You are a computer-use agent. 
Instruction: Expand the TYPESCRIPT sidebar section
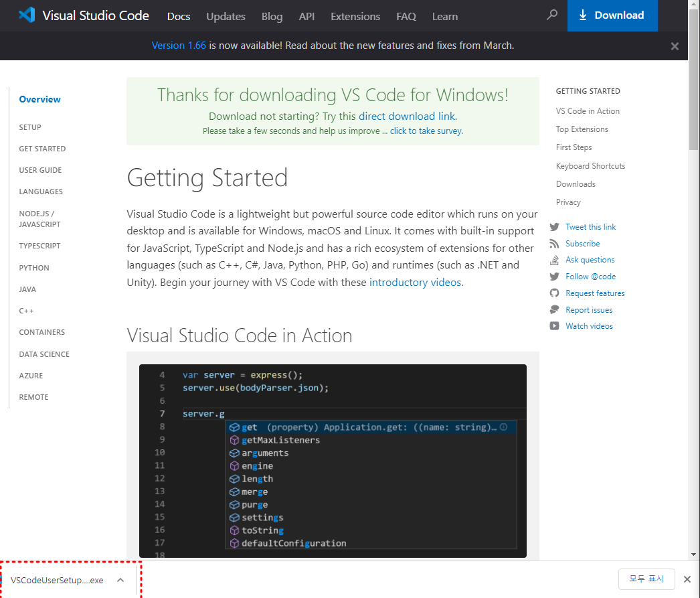(x=39, y=246)
